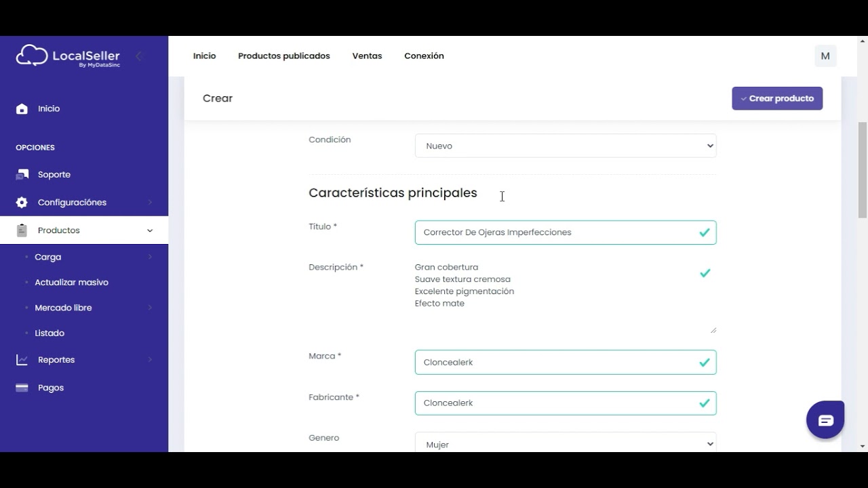
Task: Click the Marca input field
Action: click(566, 363)
